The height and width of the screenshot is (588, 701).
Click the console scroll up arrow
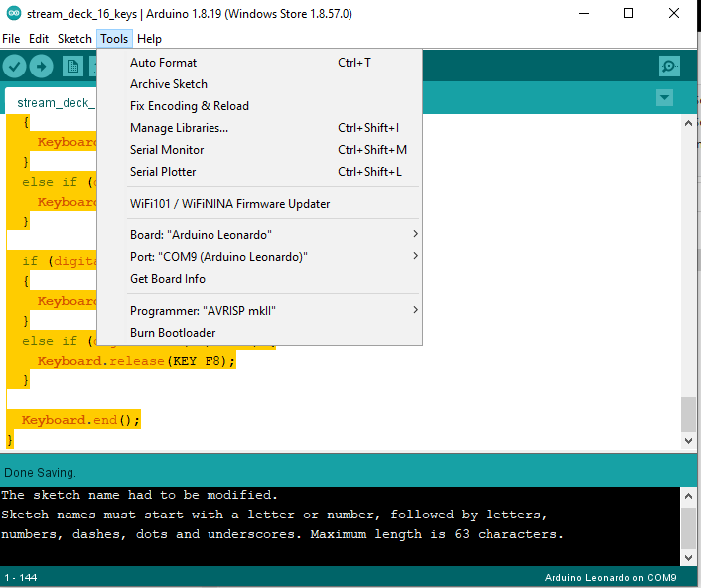(688, 496)
